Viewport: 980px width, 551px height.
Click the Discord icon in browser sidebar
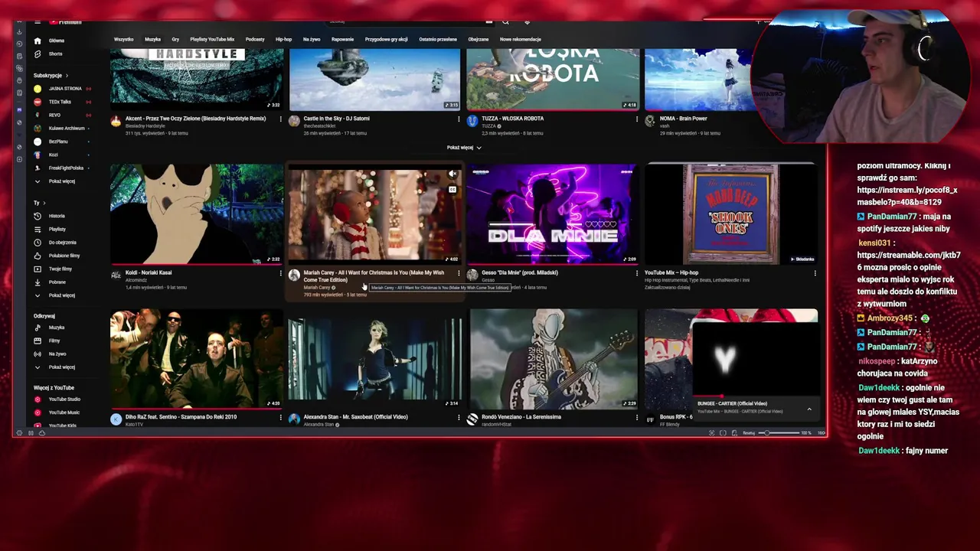coord(19,109)
